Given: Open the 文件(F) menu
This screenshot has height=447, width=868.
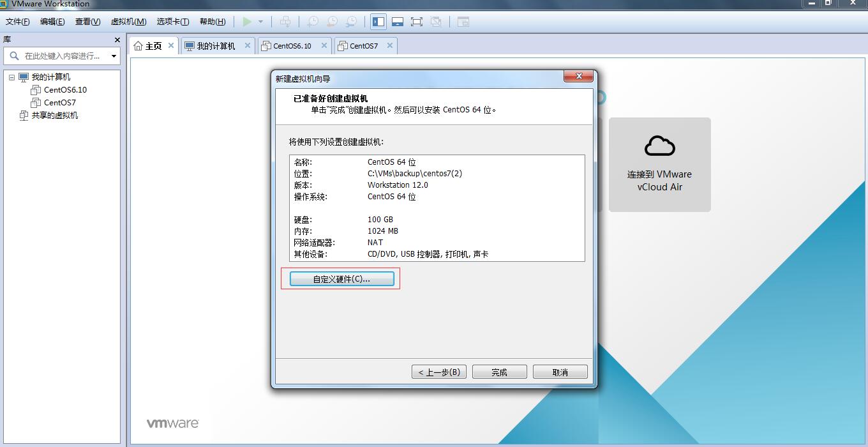Looking at the screenshot, I should pos(18,22).
